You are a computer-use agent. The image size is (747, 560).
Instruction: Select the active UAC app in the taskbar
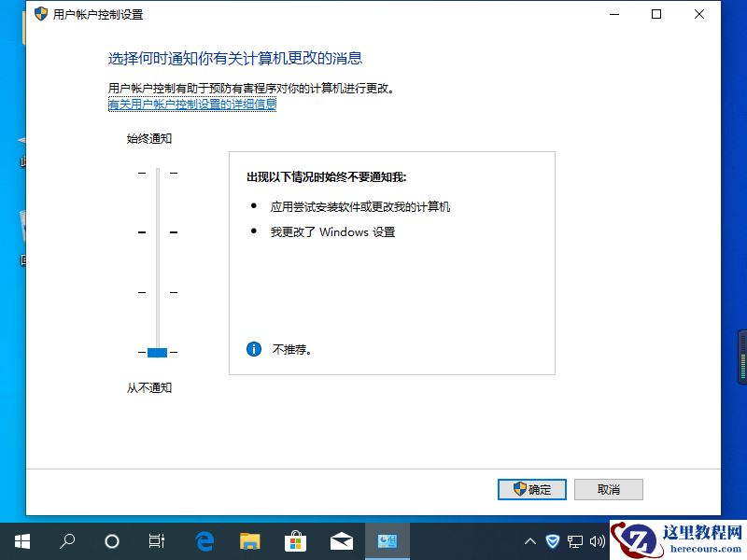387,541
